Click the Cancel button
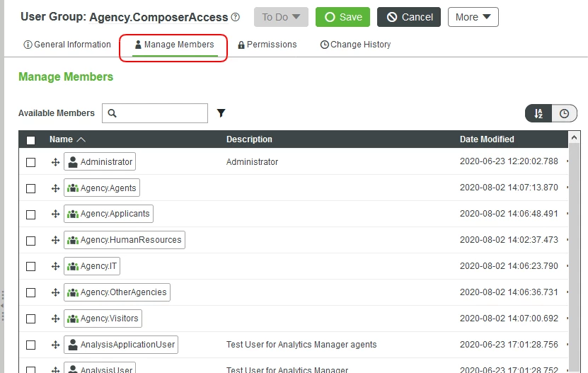The height and width of the screenshot is (373, 588). point(409,17)
